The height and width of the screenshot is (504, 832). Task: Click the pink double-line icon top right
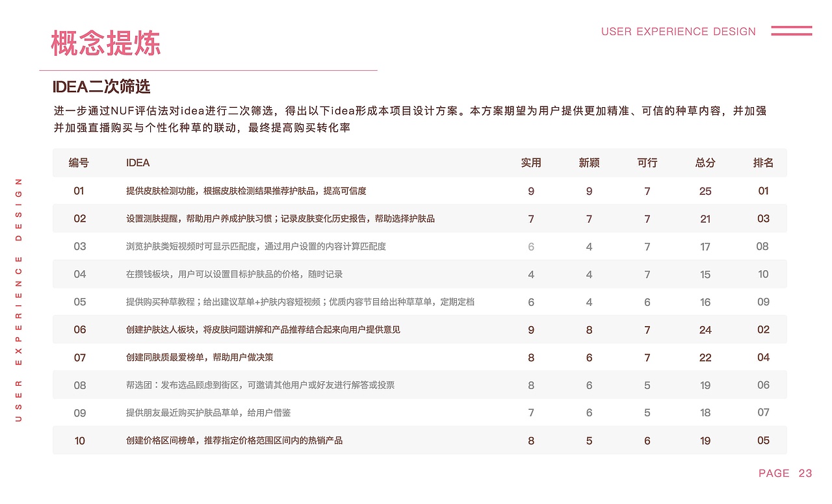click(791, 30)
